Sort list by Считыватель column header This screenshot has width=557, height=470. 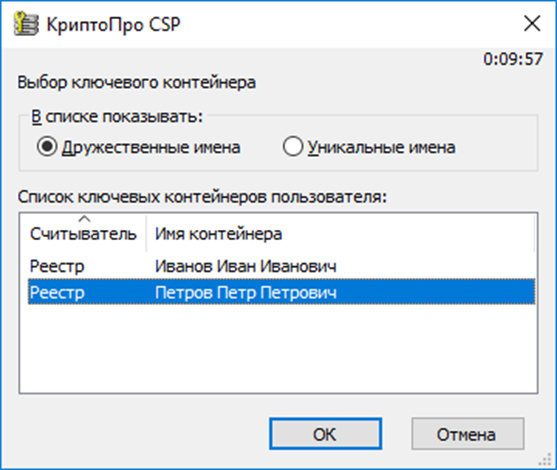coord(83,234)
